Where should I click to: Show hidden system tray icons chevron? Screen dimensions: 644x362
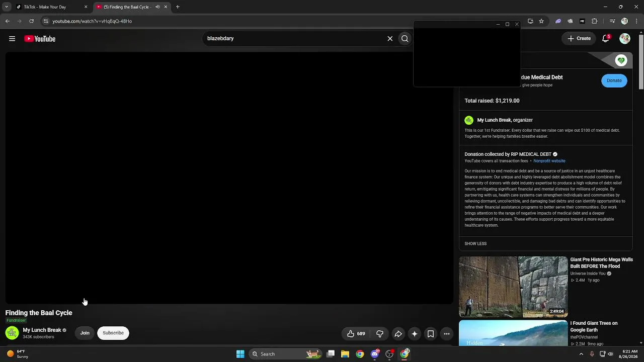[581, 354]
